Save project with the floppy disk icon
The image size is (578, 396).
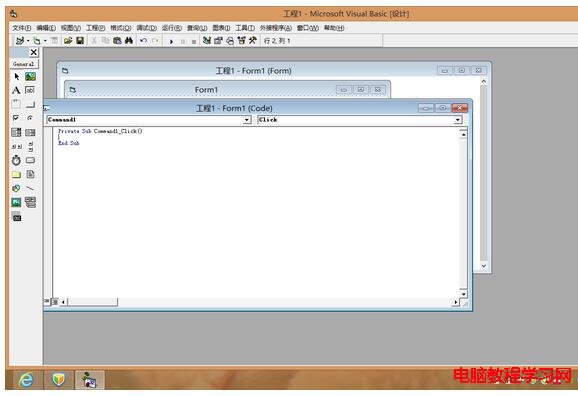click(x=80, y=41)
